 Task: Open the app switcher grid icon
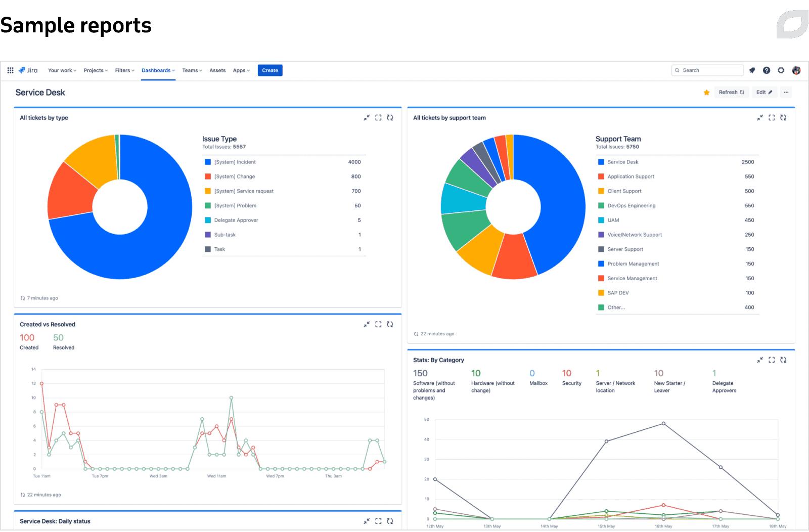coord(10,70)
